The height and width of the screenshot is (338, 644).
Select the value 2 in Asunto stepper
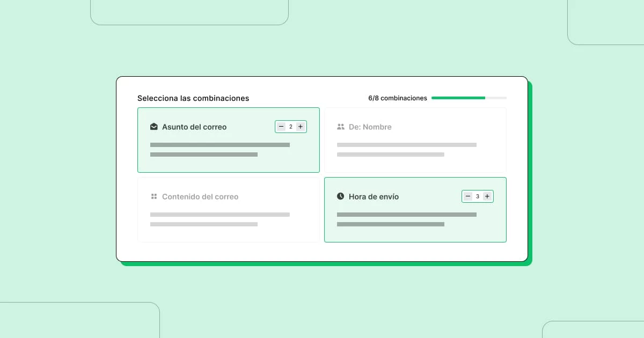(291, 127)
